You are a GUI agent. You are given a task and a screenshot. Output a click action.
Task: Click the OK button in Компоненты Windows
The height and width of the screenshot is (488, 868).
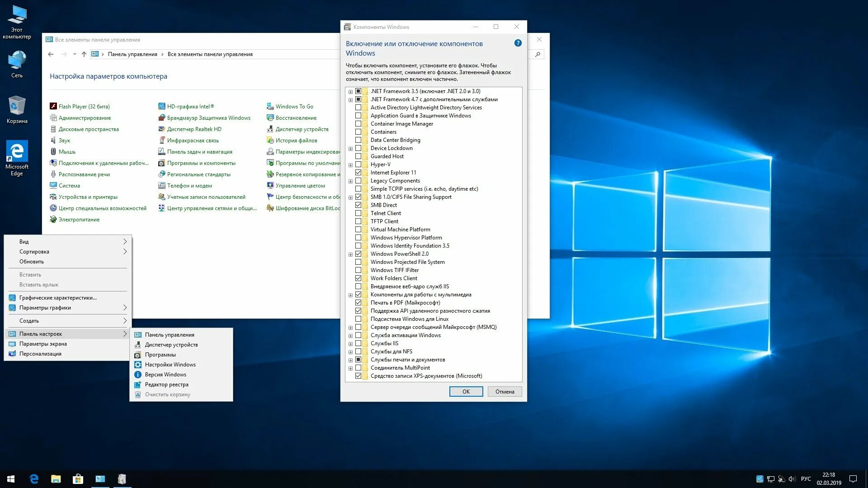[x=466, y=392]
